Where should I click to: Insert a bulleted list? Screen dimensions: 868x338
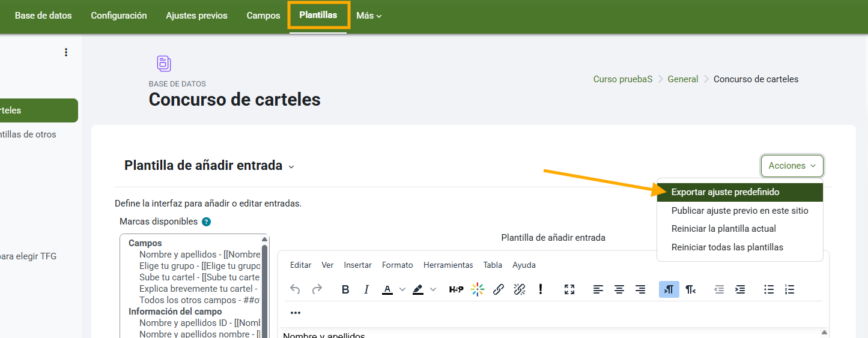tap(769, 289)
